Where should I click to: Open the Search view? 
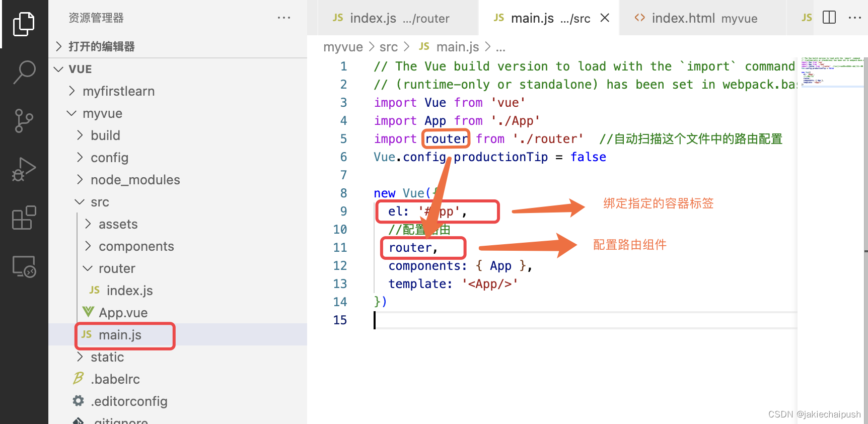click(24, 73)
